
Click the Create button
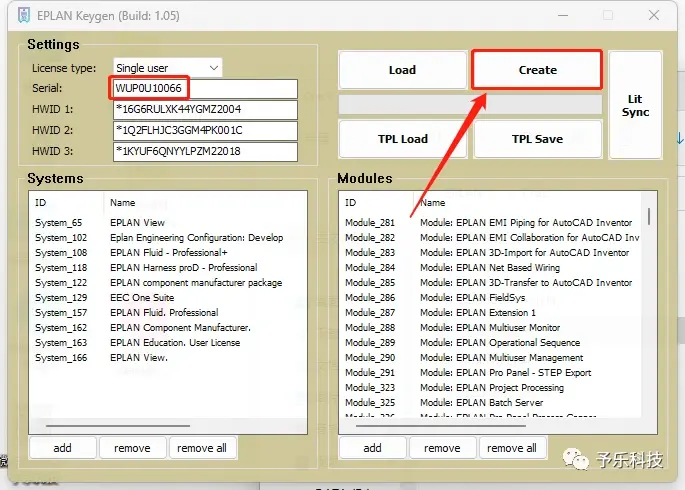(x=537, y=70)
